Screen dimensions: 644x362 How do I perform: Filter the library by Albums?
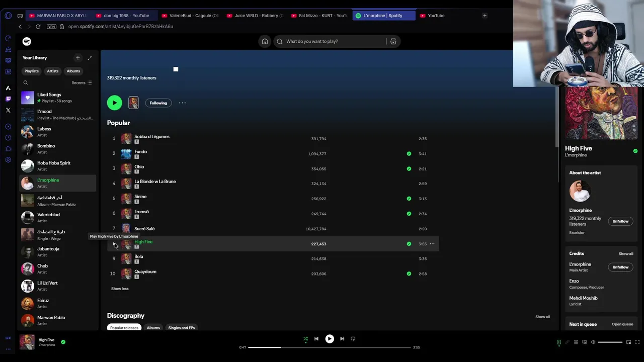pyautogui.click(x=73, y=71)
